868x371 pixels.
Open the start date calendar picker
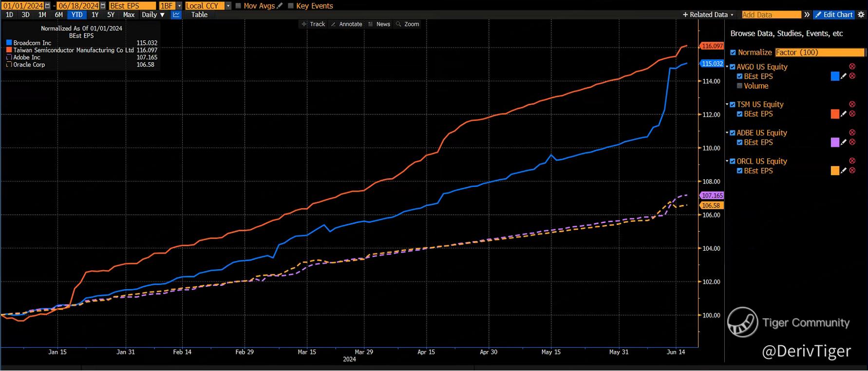tap(47, 6)
